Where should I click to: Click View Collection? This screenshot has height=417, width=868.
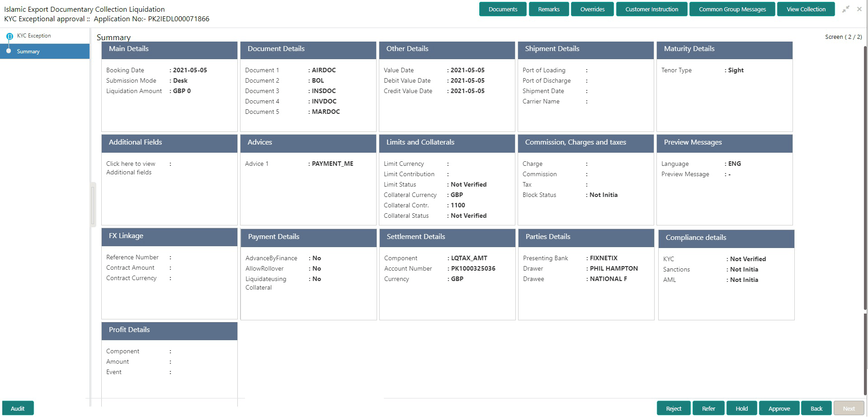pos(805,9)
